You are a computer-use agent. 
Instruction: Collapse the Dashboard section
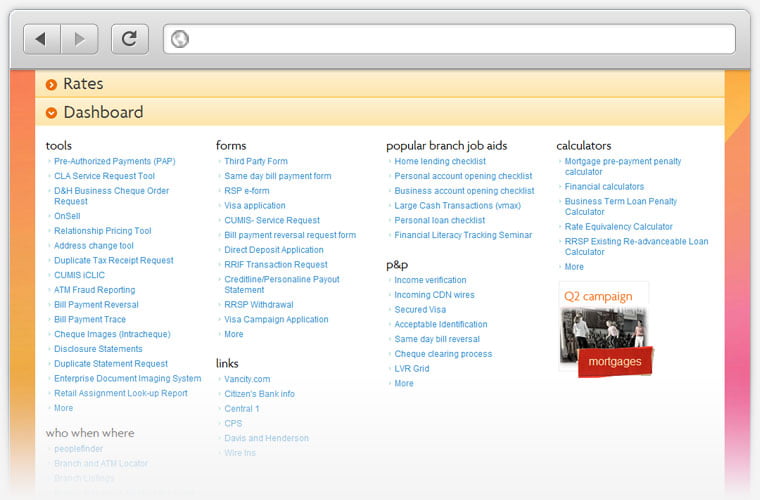(380, 112)
